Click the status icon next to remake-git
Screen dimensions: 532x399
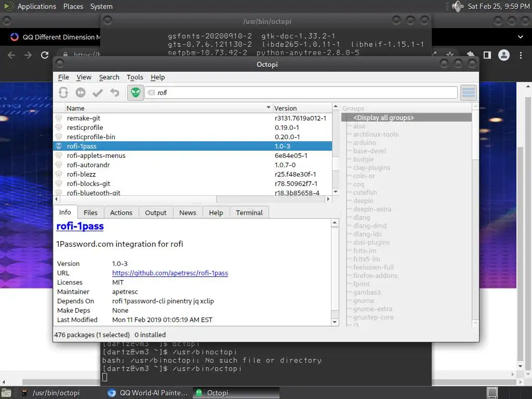59,118
